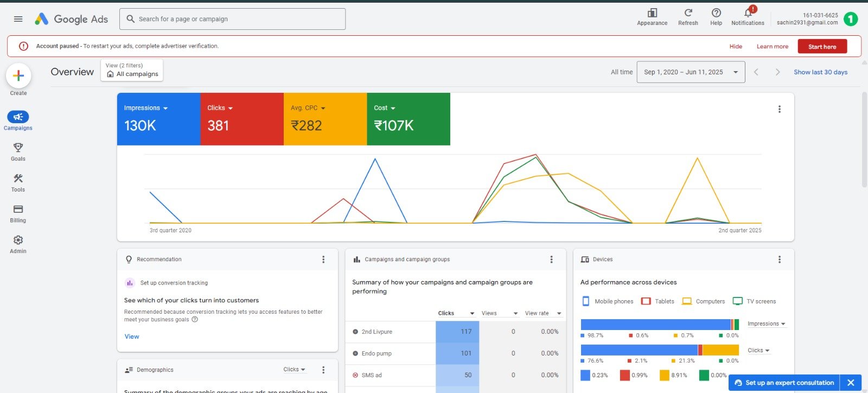Open Goals in the sidebar
This screenshot has height=393, width=868.
[x=18, y=152]
